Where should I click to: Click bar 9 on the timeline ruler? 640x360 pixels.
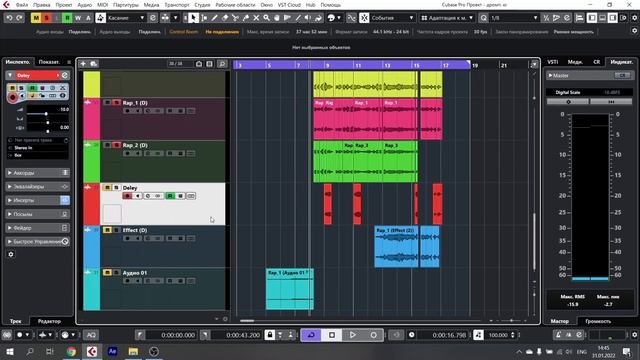tap(327, 65)
